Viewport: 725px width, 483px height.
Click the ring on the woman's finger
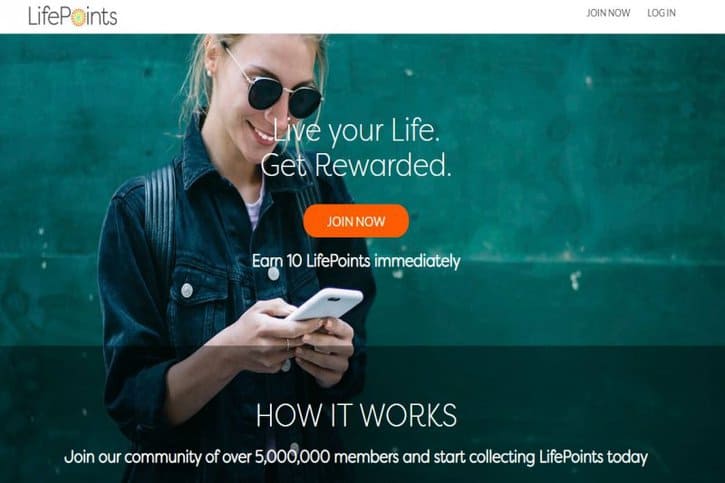[288, 344]
